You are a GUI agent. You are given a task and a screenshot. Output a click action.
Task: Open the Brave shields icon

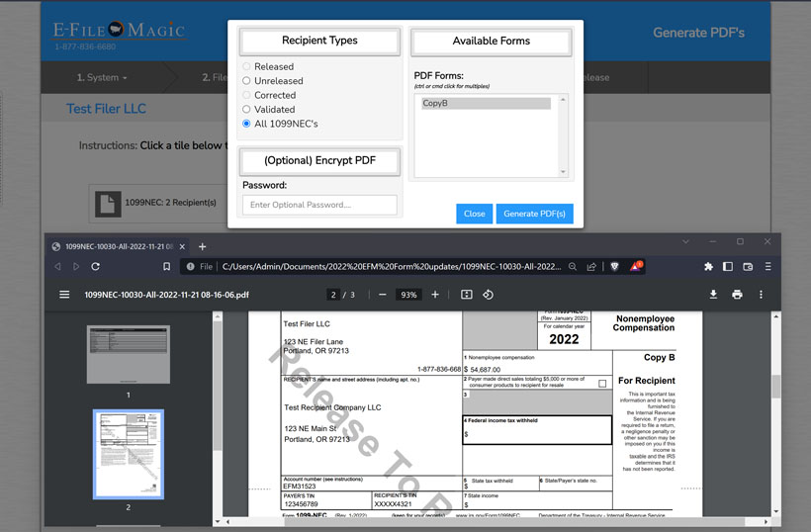tap(614, 266)
